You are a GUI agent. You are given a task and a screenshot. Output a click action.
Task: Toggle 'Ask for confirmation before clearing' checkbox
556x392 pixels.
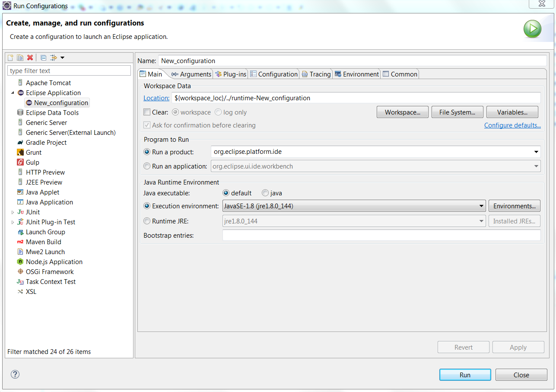click(x=147, y=125)
